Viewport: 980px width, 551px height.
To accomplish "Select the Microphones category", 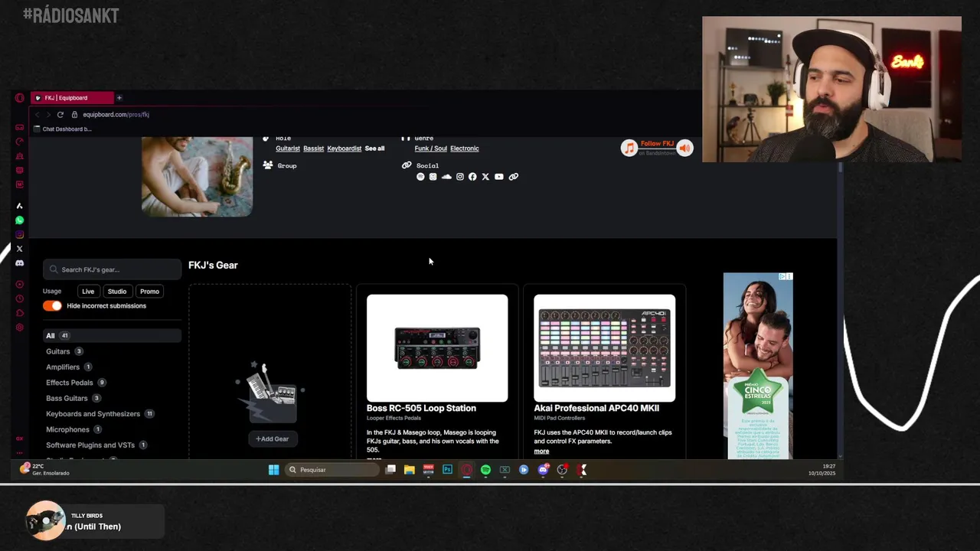I will [x=67, y=430].
